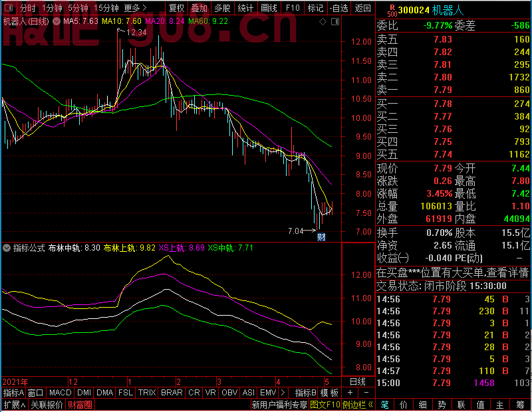Viewport: 532px width, 412px height.
Task: Switch indicator to DMA
Action: (x=104, y=393)
